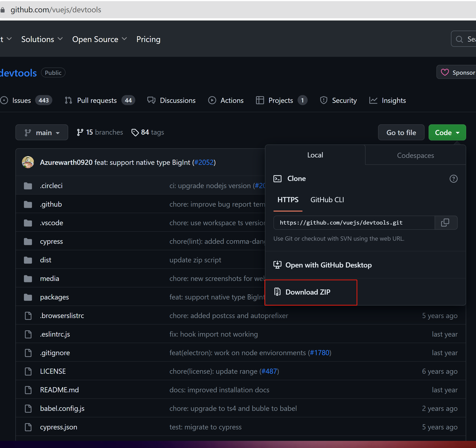Select the Local tab in Code panel
The image size is (476, 448).
[315, 155]
